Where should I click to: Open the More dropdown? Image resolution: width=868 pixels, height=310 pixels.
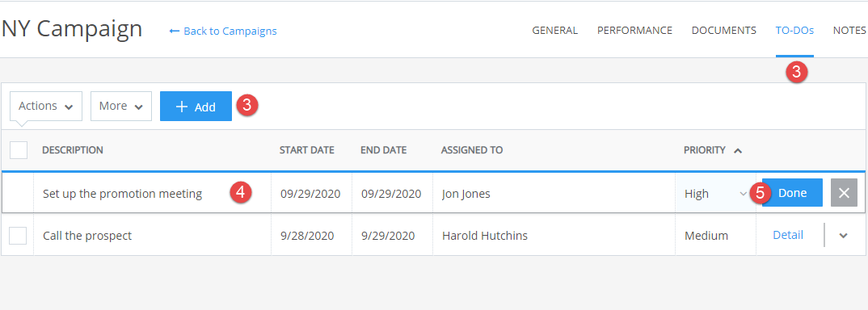(x=121, y=106)
